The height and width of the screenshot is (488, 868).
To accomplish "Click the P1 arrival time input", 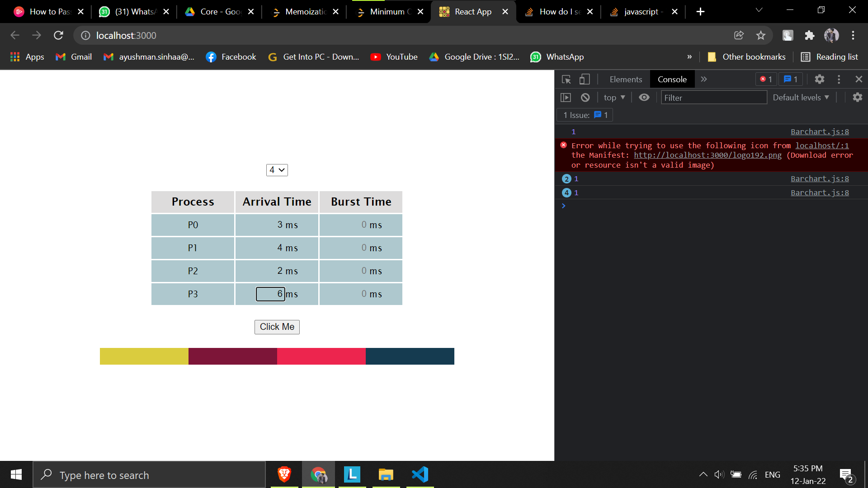I will click(270, 248).
